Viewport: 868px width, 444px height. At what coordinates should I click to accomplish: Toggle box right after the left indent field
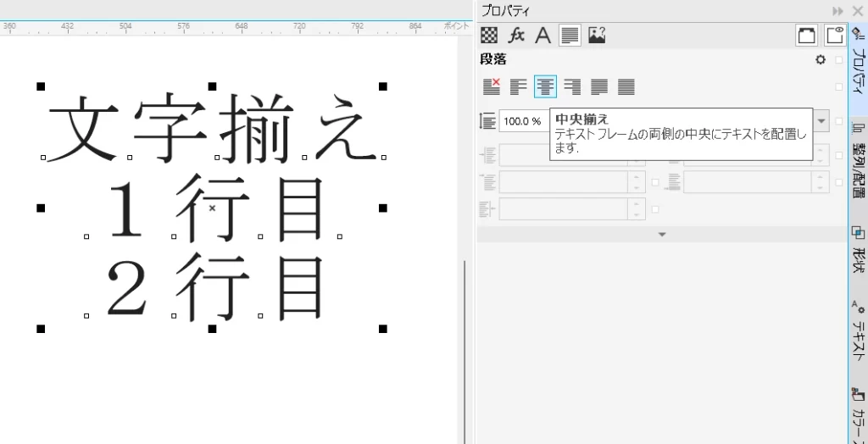click(x=655, y=182)
